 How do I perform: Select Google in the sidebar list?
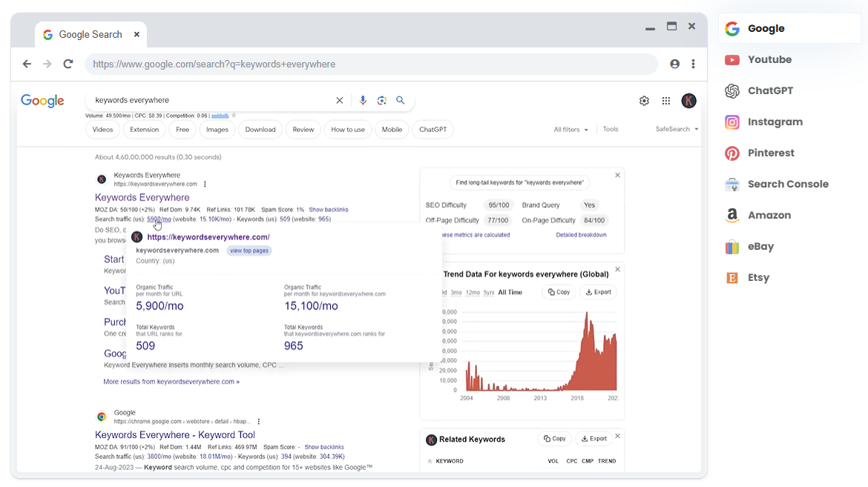pyautogui.click(x=789, y=28)
